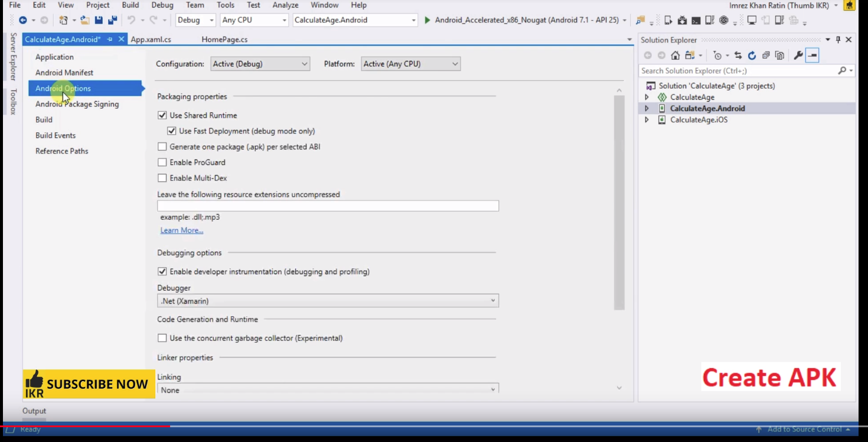868x442 pixels.
Task: Start debugging with the green play icon
Action: click(428, 20)
